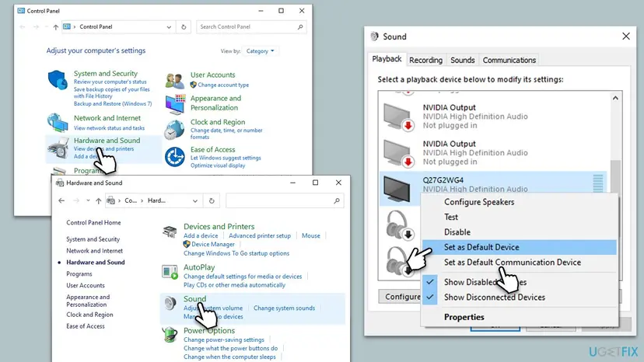Click the Configure button in Sound dialog

401,297
